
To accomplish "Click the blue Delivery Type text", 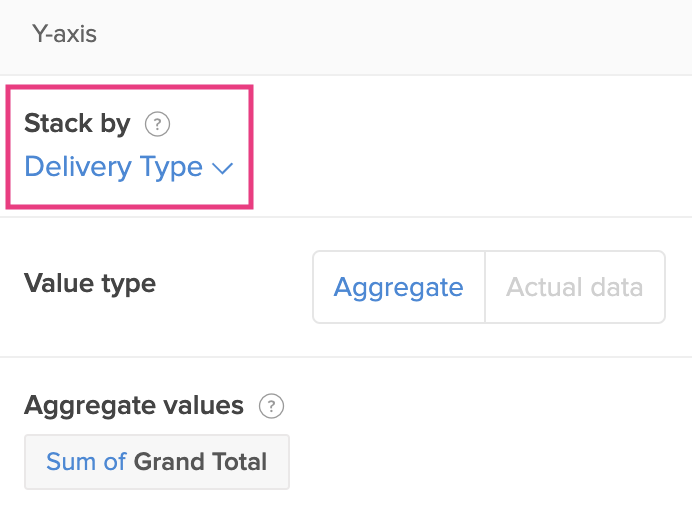I will coord(113,167).
